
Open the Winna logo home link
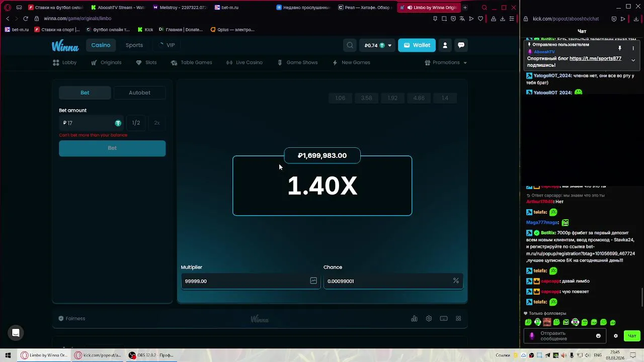click(x=65, y=46)
